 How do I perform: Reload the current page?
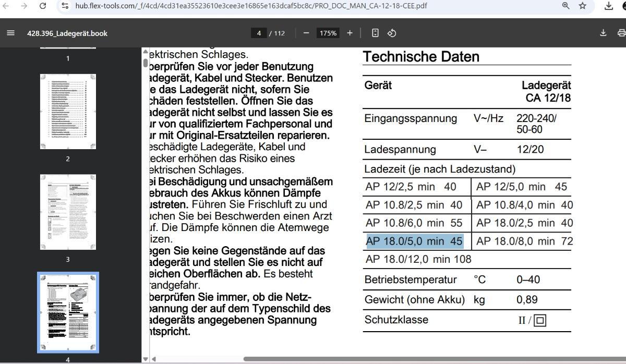pyautogui.click(x=43, y=6)
